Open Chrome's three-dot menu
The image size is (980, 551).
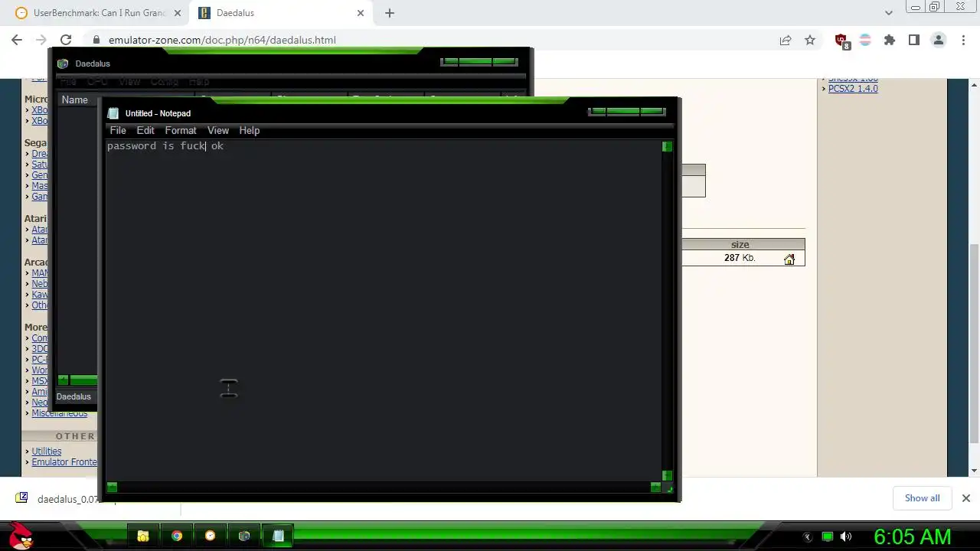click(963, 40)
